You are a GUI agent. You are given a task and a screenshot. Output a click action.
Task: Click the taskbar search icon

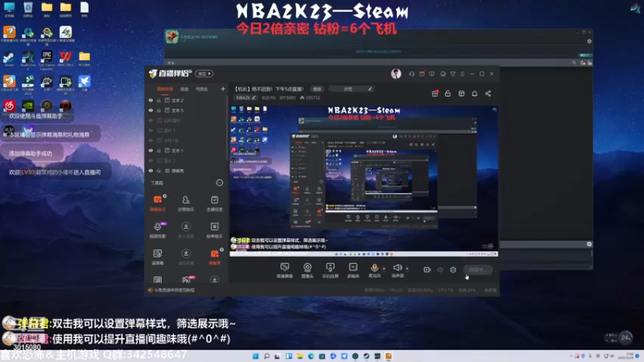(266, 356)
